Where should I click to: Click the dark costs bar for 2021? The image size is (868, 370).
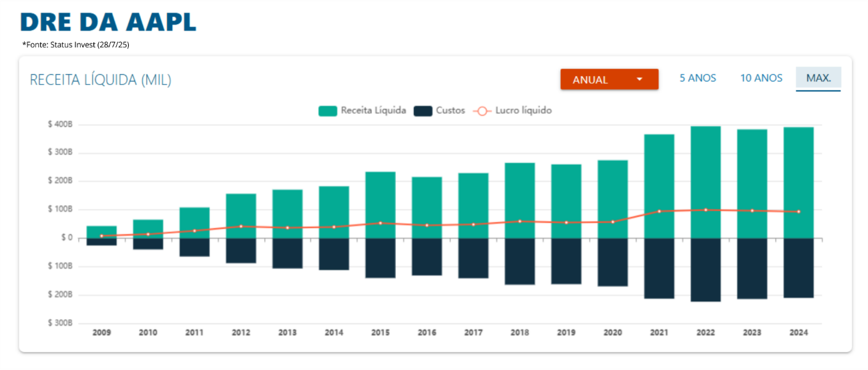coord(659,268)
